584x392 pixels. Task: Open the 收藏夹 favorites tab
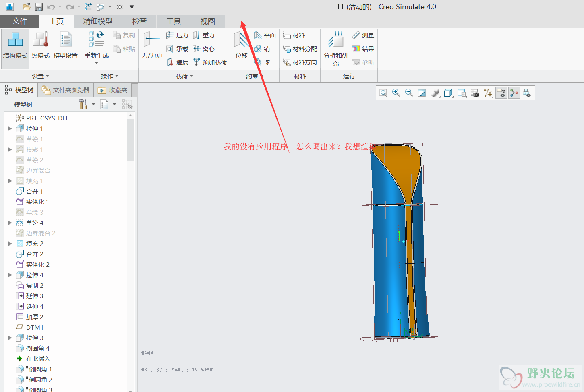113,90
